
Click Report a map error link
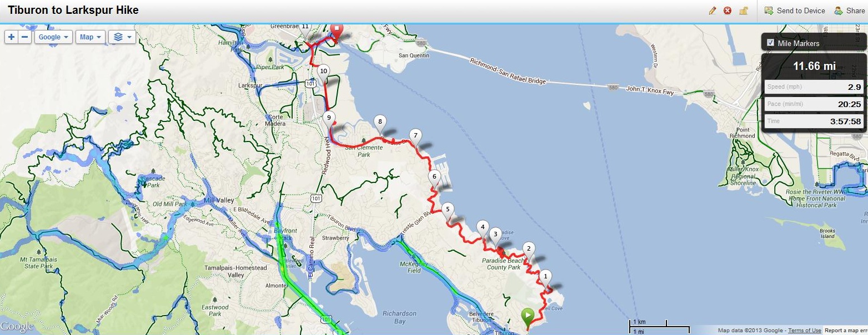(846, 331)
